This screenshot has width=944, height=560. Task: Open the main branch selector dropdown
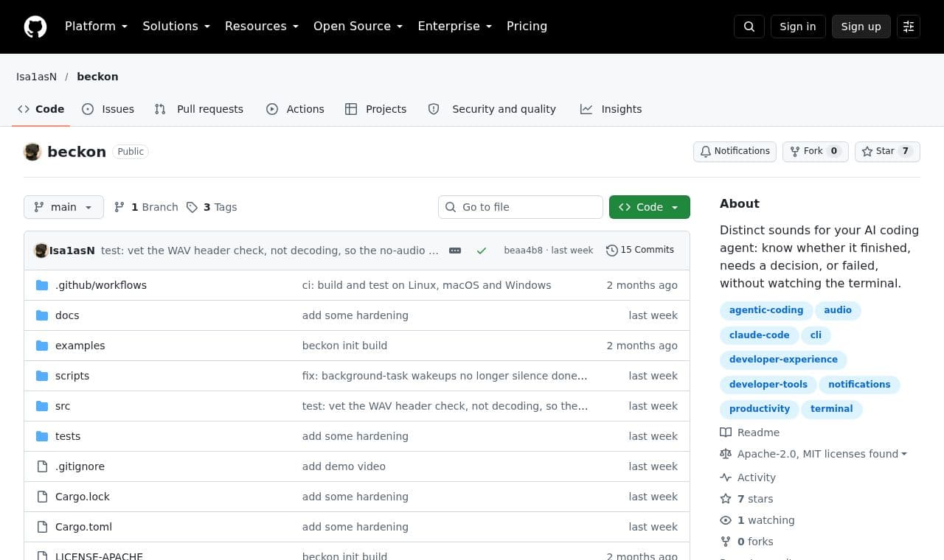(x=63, y=207)
